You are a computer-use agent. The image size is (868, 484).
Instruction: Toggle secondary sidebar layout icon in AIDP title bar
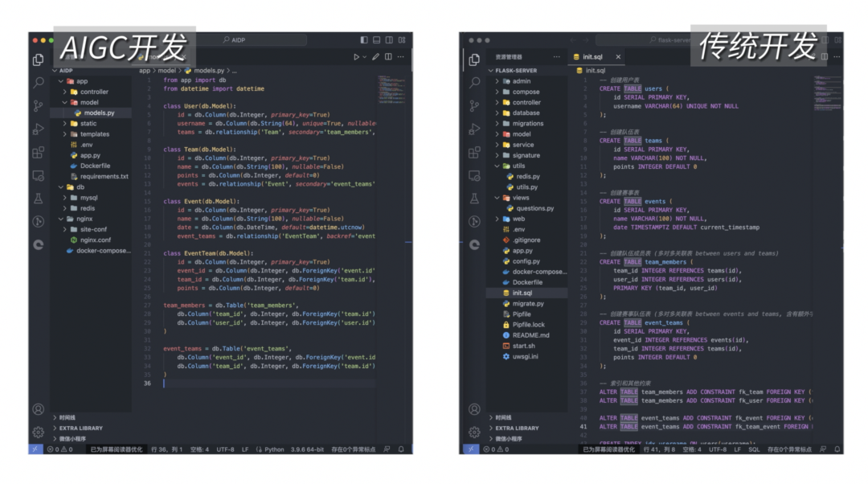tap(389, 40)
